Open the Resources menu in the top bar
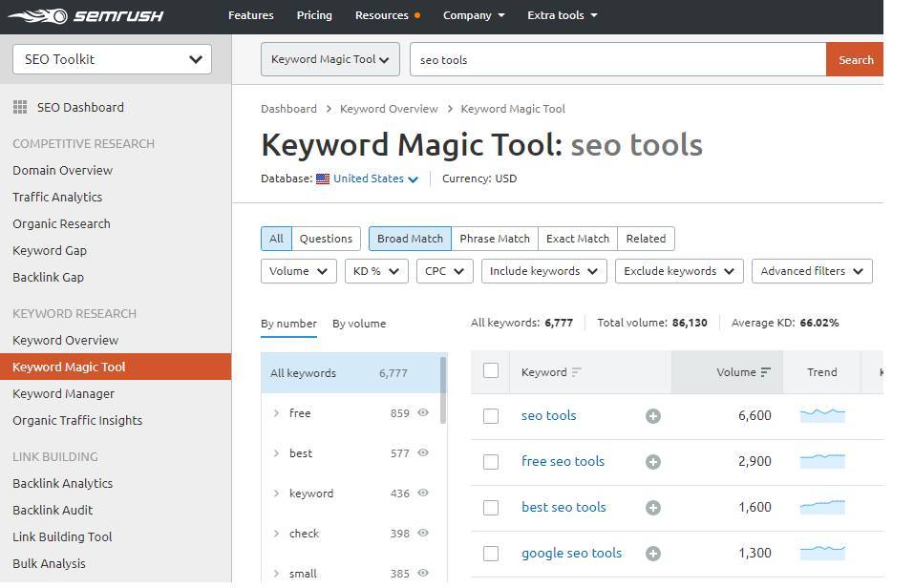This screenshot has width=914, height=588. click(386, 15)
